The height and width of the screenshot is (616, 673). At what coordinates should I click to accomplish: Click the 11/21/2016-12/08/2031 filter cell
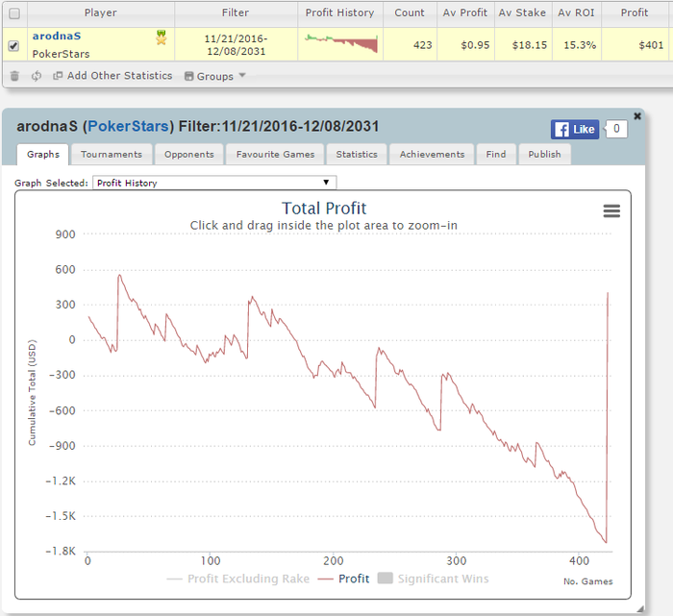pyautogui.click(x=237, y=45)
